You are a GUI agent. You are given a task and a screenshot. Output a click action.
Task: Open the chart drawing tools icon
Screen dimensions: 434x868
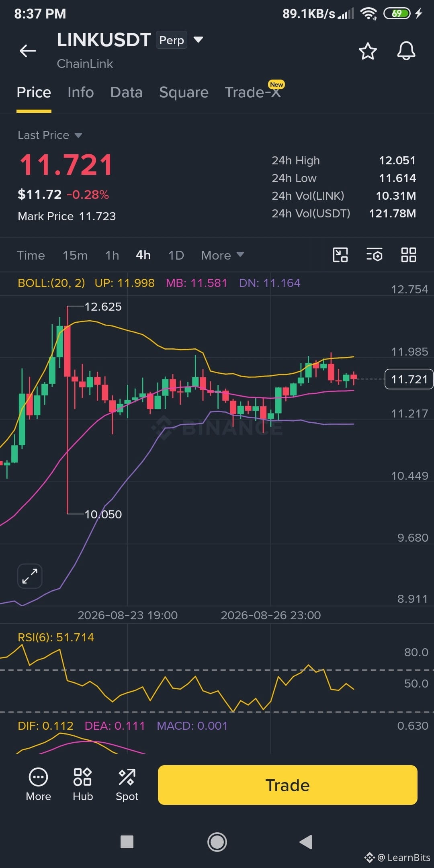(x=340, y=255)
